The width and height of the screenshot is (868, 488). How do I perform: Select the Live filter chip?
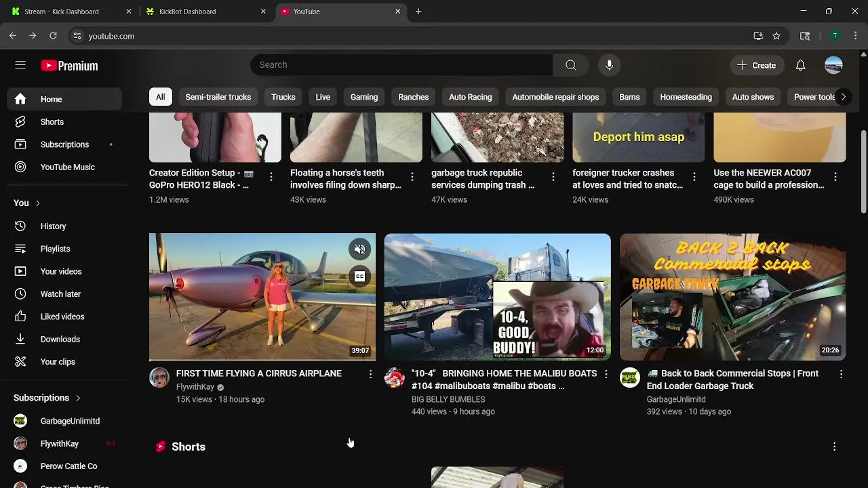(323, 97)
